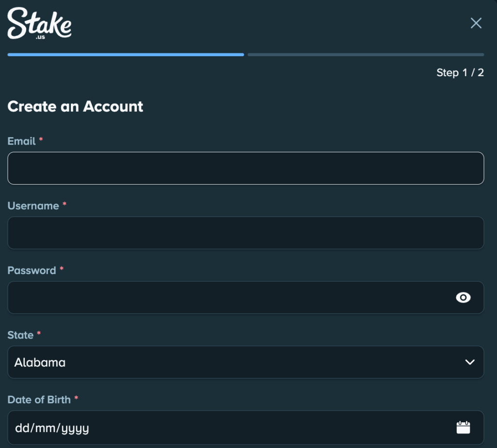The image size is (497, 448).
Task: Click the step one progress bar segment
Action: coord(125,54)
